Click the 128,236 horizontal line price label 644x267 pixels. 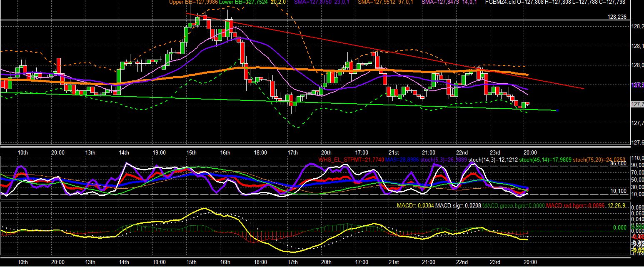coord(617,17)
